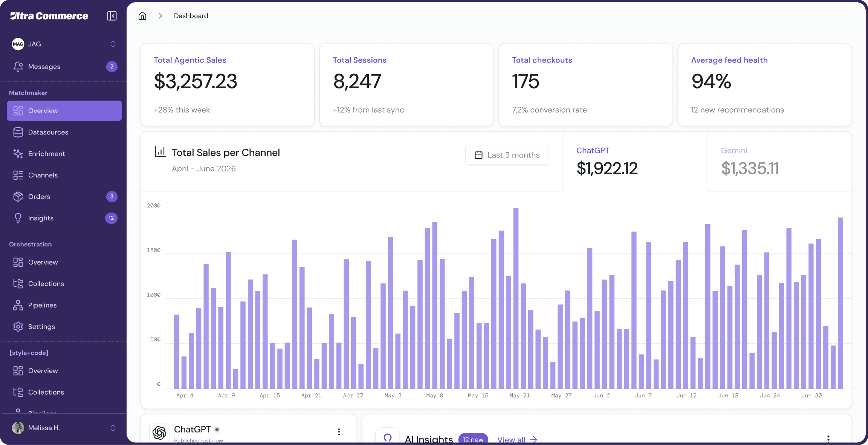Expand JAG workspace switcher
Screen dimensions: 868x445
click(113, 44)
